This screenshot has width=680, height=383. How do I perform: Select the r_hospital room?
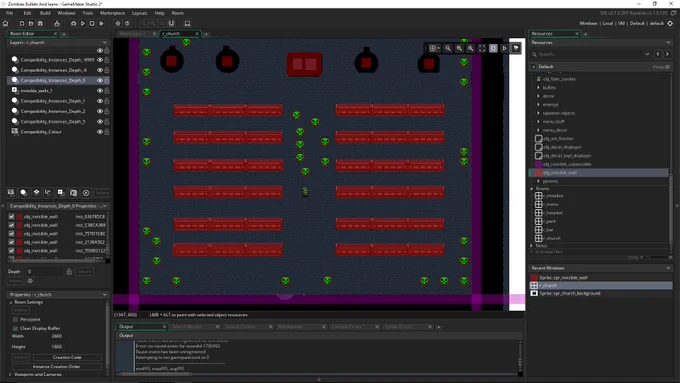click(553, 213)
